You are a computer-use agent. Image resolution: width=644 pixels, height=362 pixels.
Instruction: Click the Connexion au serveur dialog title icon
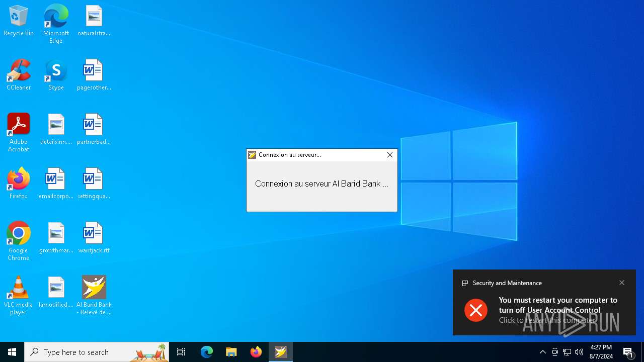pos(252,155)
